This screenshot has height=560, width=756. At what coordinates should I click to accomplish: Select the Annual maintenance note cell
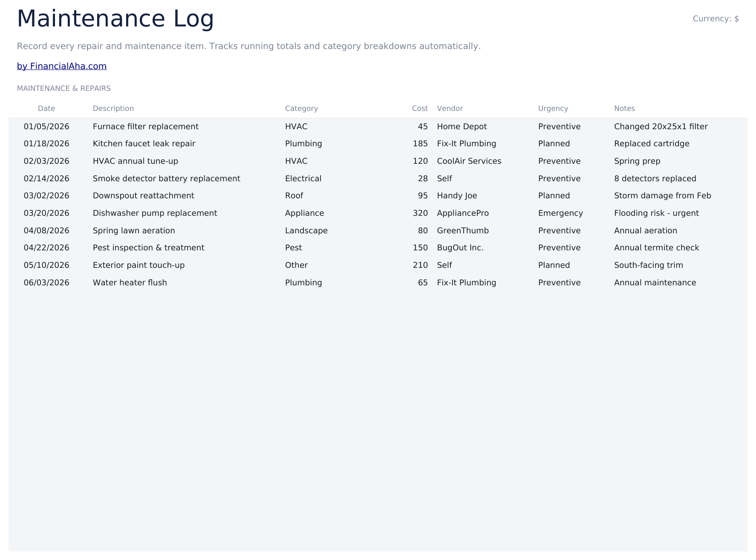pos(655,283)
